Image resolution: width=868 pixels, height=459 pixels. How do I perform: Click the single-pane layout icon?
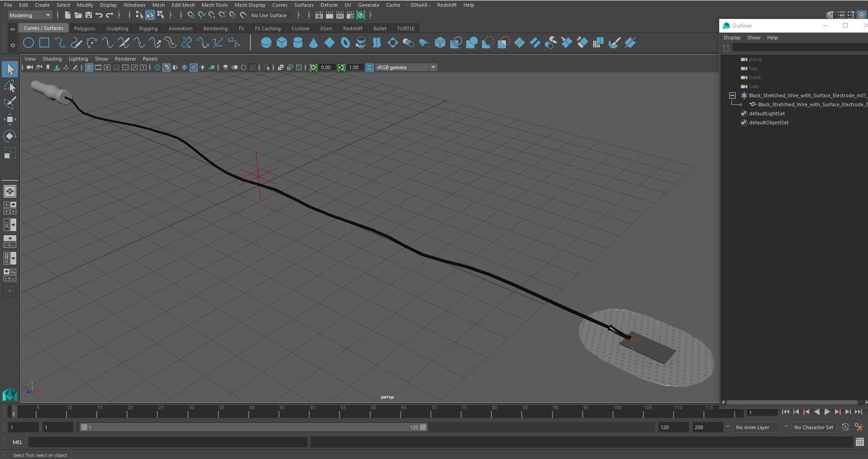[x=9, y=191]
